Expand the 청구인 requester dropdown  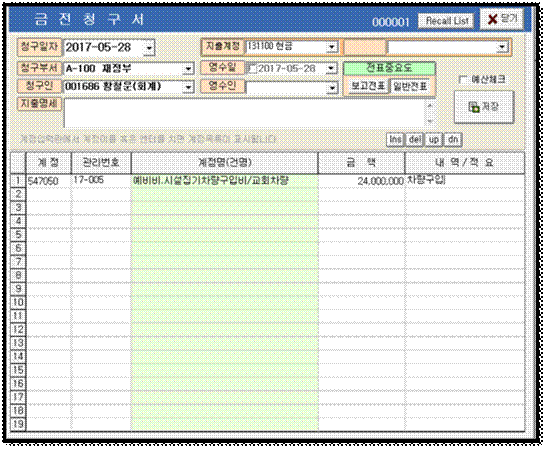tap(188, 87)
